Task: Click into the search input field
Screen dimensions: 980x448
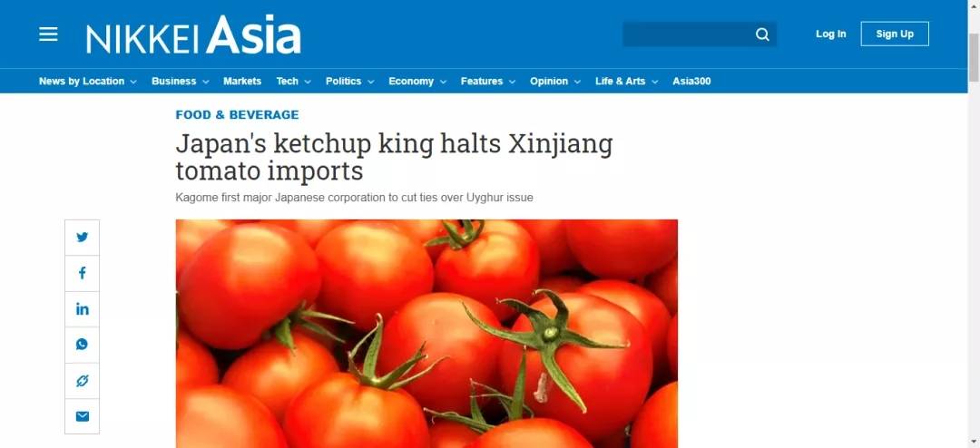Action: (x=688, y=34)
